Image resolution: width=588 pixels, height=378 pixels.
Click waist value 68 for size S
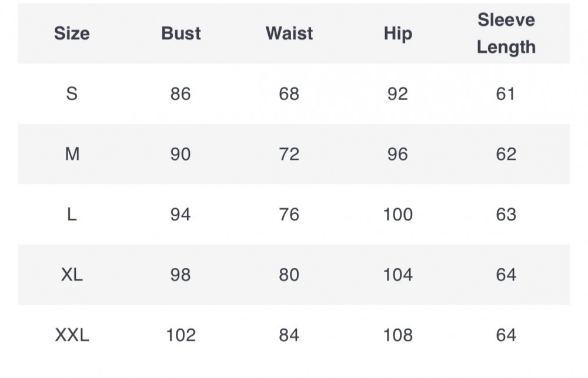coord(289,93)
